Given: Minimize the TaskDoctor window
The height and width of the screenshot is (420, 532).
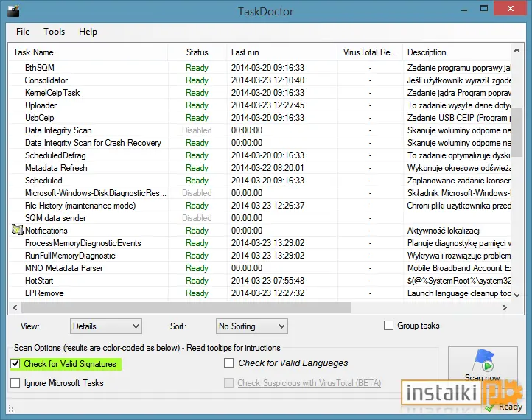Looking at the screenshot, I should (x=464, y=9).
